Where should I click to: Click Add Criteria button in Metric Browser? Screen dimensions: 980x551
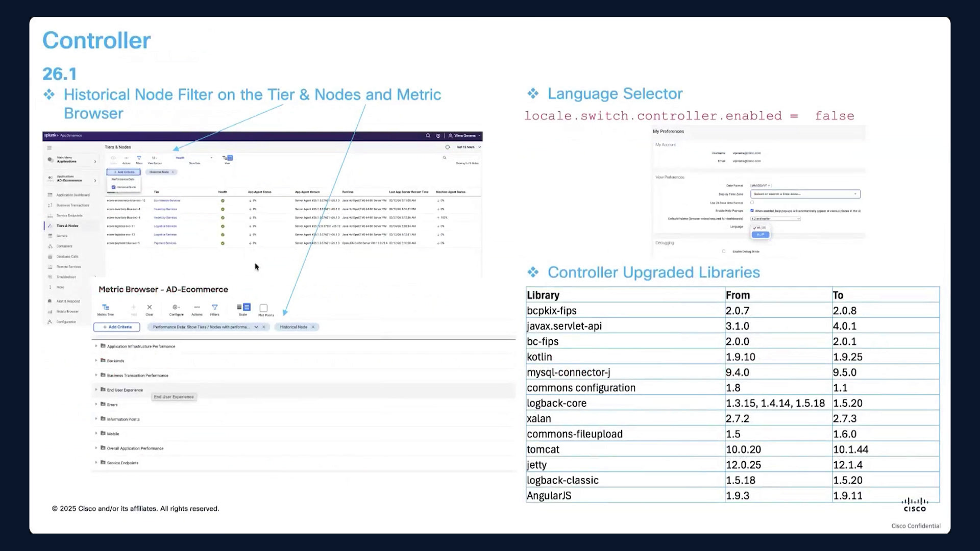(x=117, y=327)
